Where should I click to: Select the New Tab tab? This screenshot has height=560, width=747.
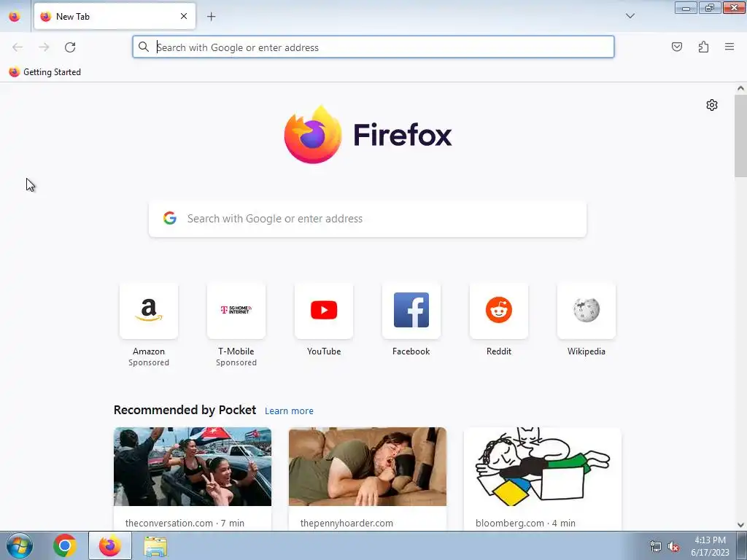[115, 16]
